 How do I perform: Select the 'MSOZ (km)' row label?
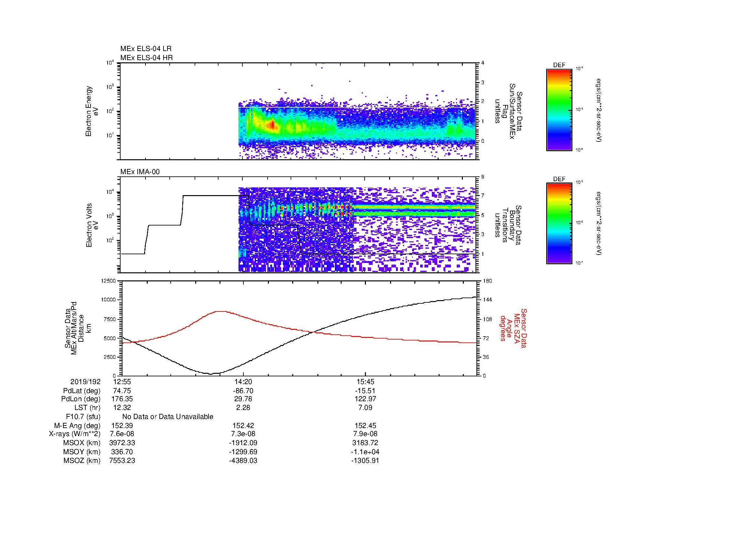pyautogui.click(x=82, y=461)
